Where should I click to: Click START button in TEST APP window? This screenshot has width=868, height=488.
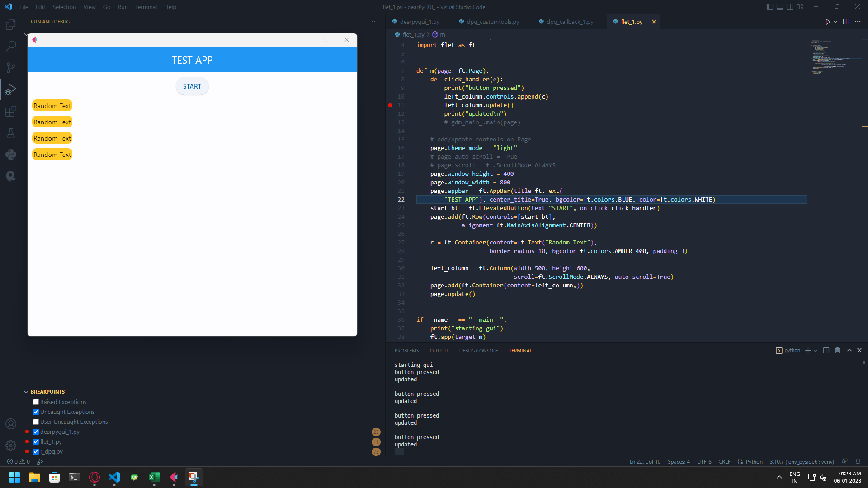(x=192, y=86)
